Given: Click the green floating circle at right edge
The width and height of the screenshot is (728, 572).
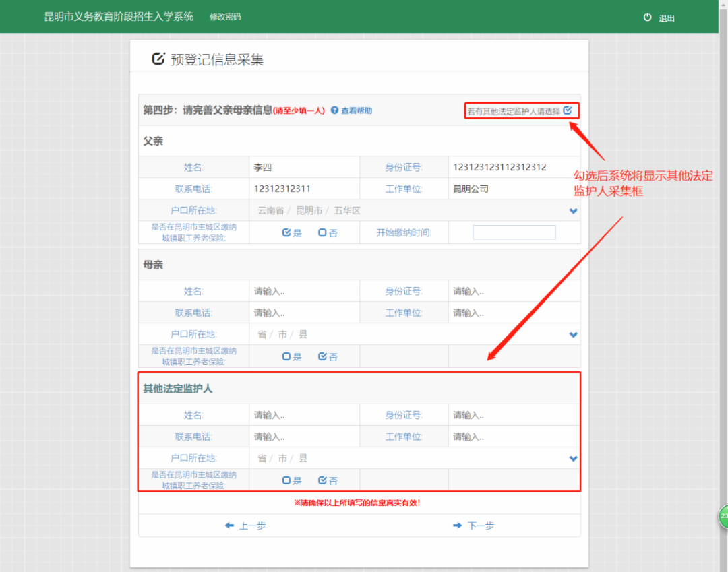Looking at the screenshot, I should (x=723, y=516).
